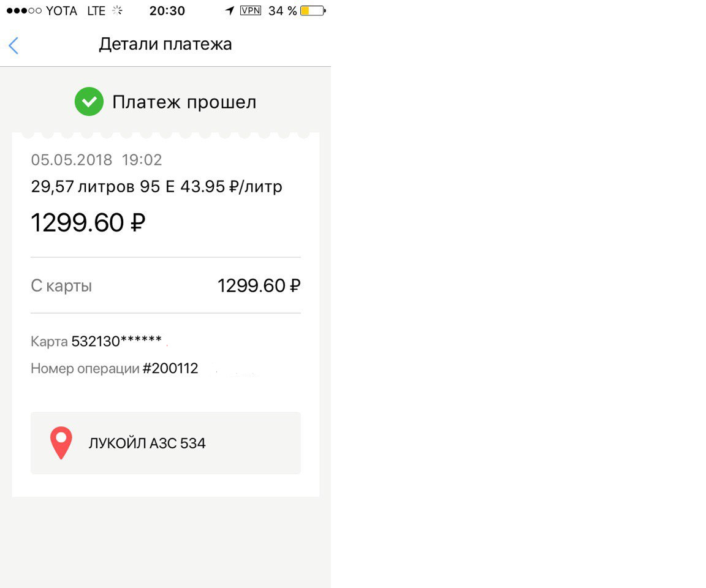Viewport: 706px width, 588px height.
Task: Tap the red location pin icon
Action: click(x=61, y=443)
